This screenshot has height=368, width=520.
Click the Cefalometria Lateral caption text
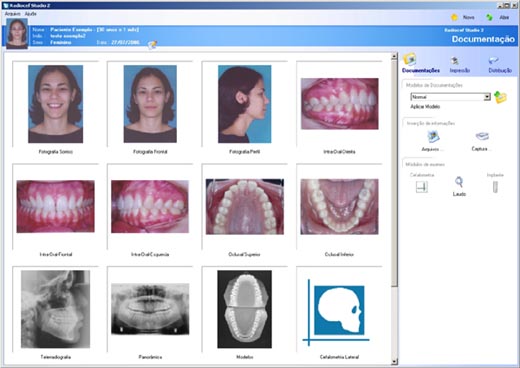pyautogui.click(x=339, y=357)
